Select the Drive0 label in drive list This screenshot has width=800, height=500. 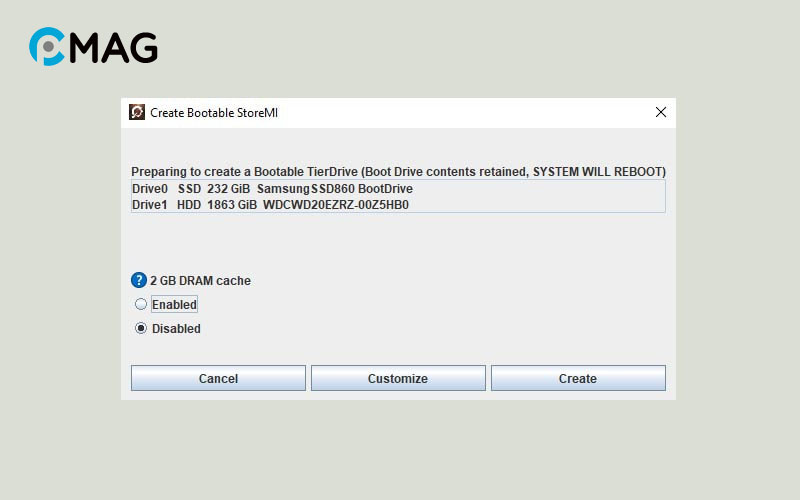click(x=150, y=189)
